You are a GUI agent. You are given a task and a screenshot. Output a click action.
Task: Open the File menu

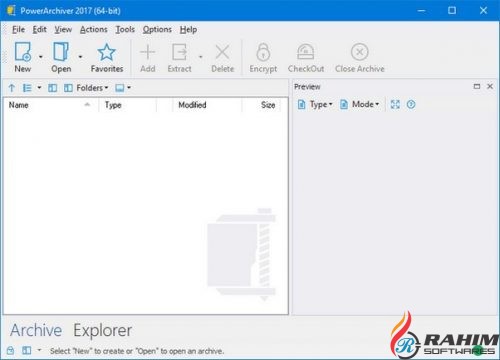tap(18, 29)
